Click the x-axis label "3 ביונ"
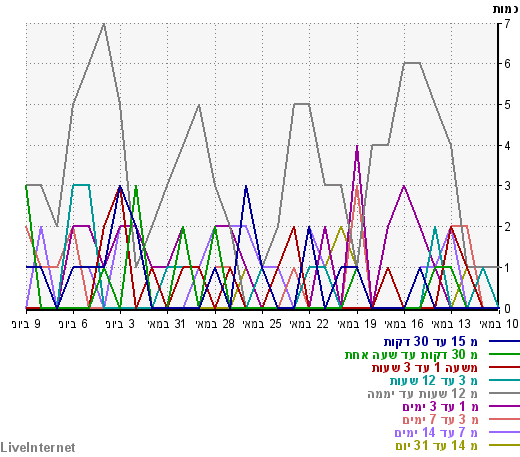Image resolution: width=520 pixels, height=457 pixels. [120, 324]
